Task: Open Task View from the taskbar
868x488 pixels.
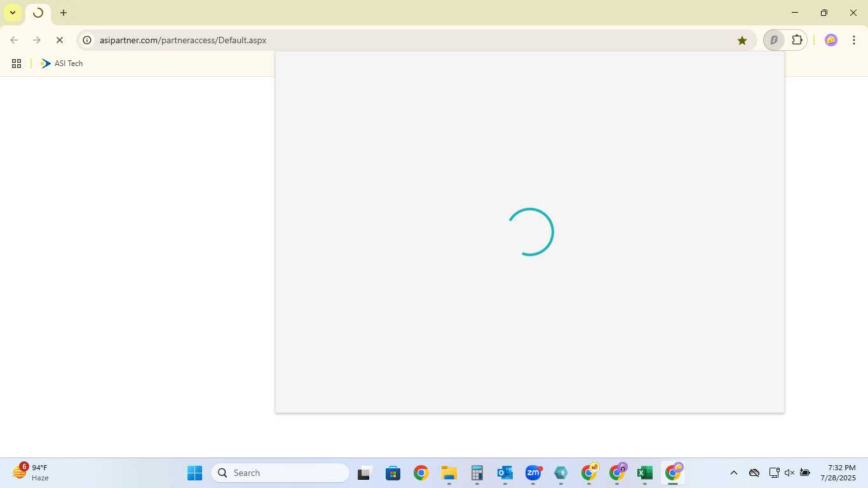Action: tap(364, 473)
